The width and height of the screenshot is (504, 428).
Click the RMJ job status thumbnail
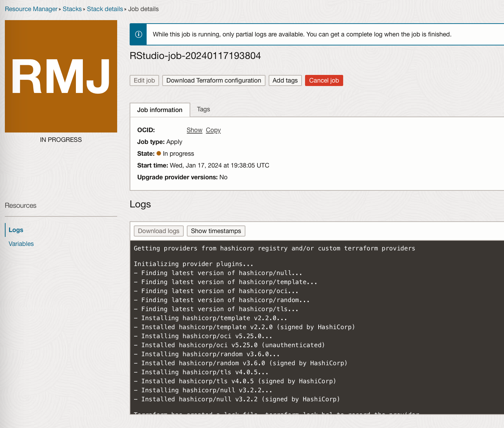61,76
